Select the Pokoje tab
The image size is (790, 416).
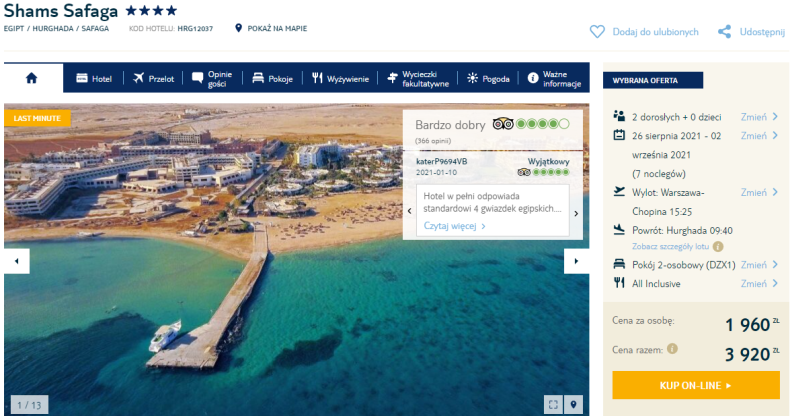tap(272, 79)
